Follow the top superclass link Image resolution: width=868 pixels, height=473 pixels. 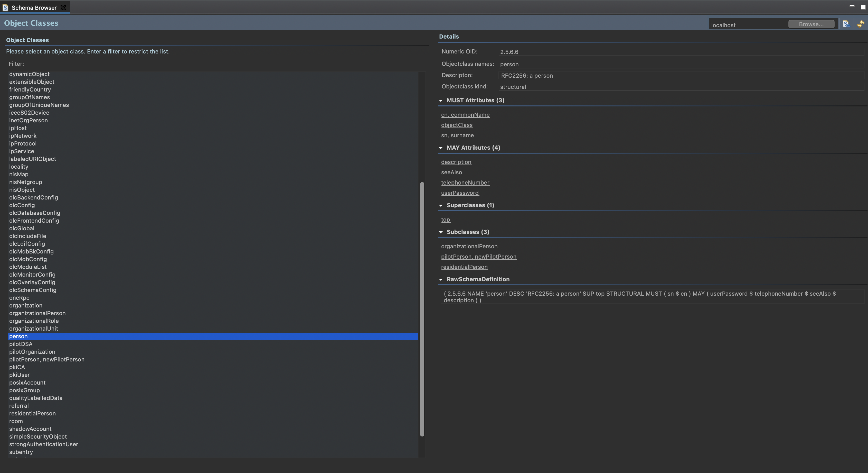tap(446, 220)
